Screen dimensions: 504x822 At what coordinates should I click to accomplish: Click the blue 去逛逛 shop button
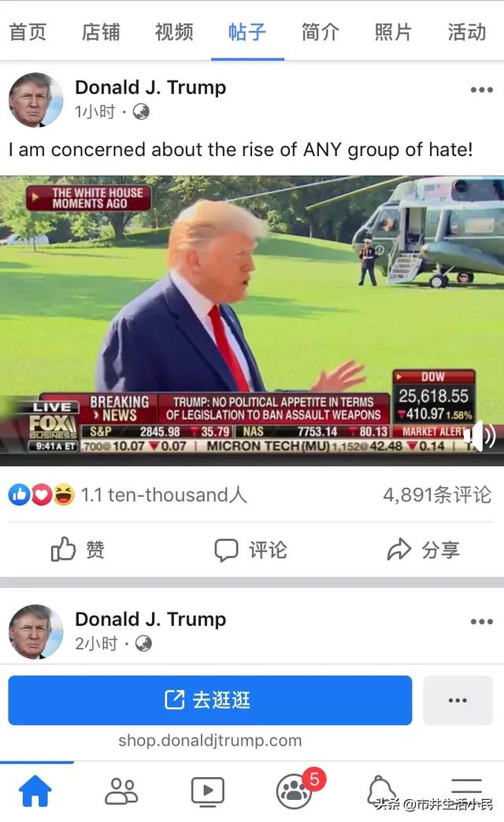(x=210, y=701)
